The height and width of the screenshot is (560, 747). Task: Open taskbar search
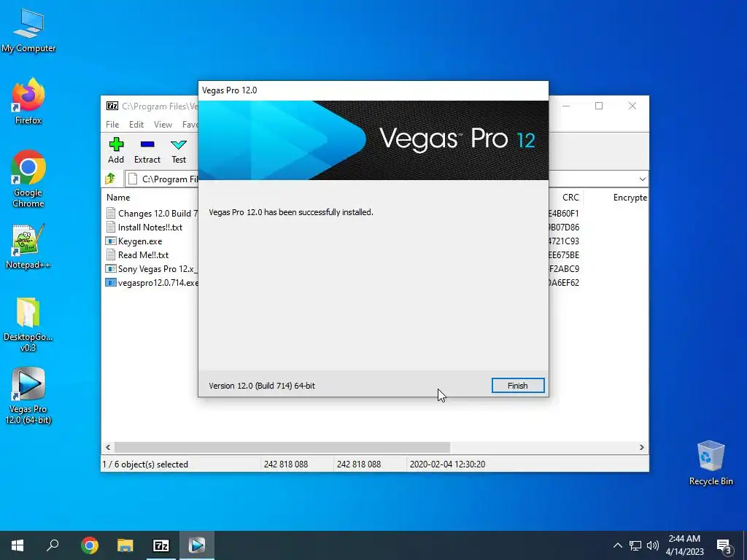tap(53, 545)
